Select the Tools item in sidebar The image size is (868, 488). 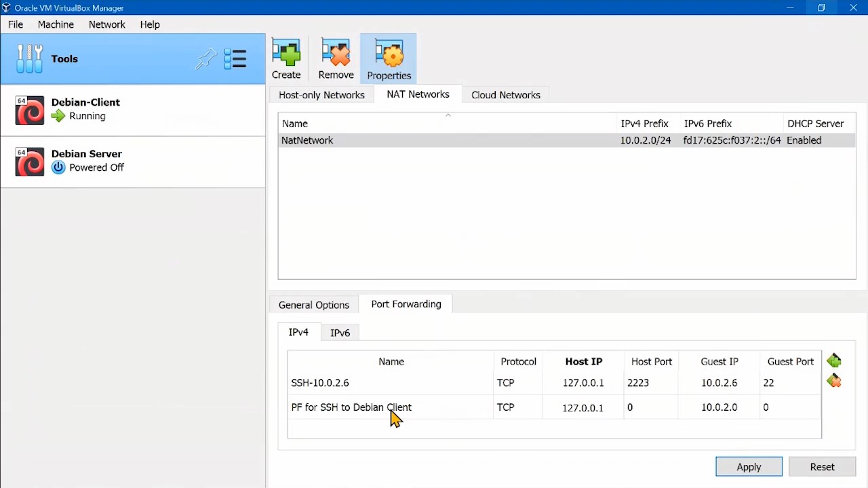click(x=133, y=59)
